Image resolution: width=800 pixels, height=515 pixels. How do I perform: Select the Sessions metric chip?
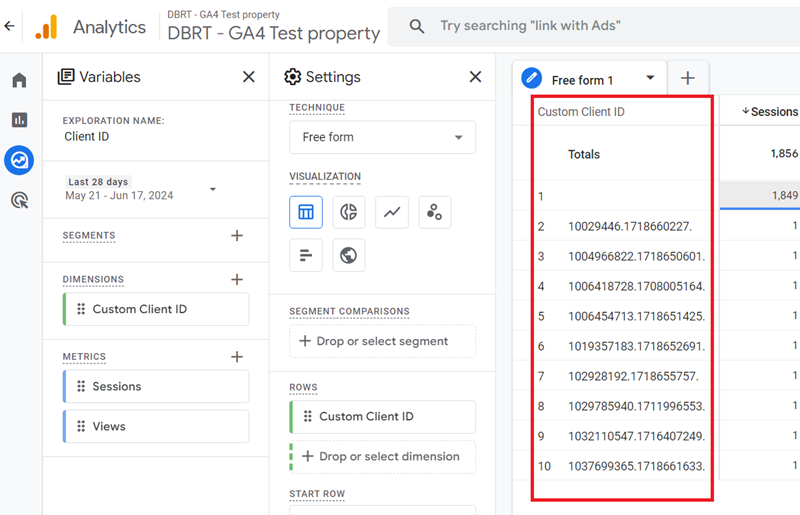(x=156, y=386)
